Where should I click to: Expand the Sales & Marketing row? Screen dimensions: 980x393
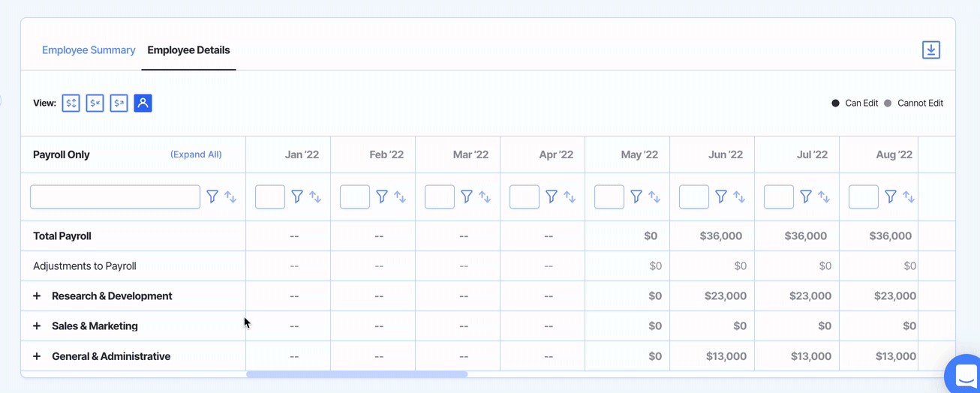pyautogui.click(x=37, y=326)
